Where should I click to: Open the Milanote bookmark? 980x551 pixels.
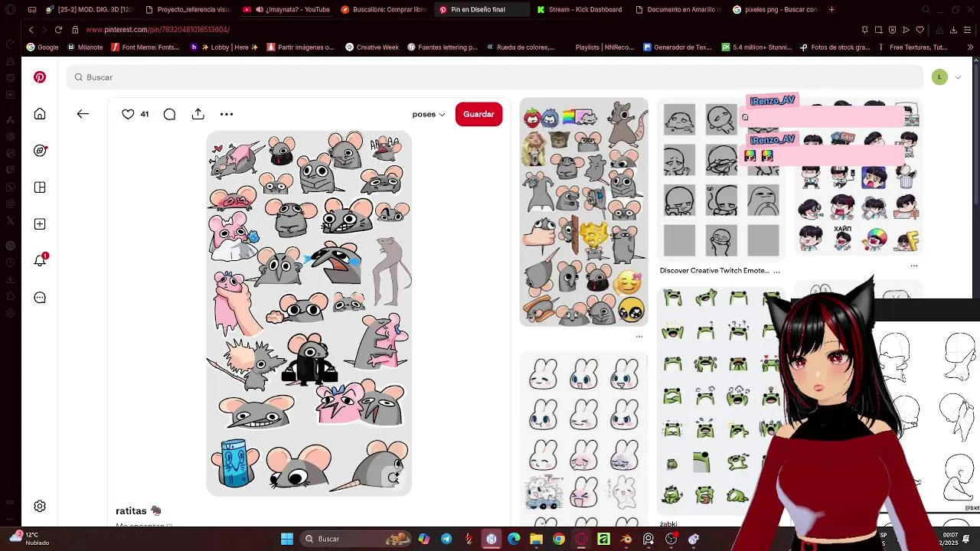click(x=85, y=47)
